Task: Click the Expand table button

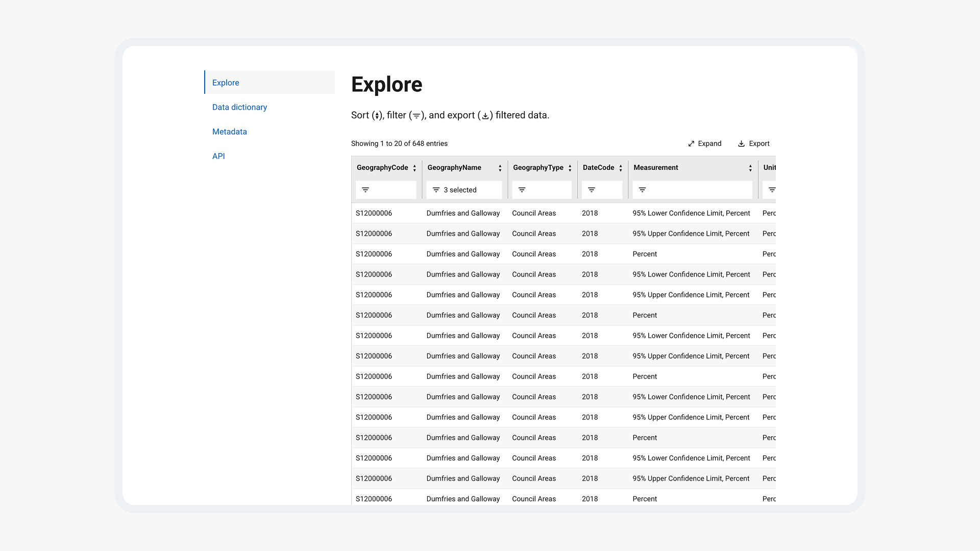Action: pos(704,144)
